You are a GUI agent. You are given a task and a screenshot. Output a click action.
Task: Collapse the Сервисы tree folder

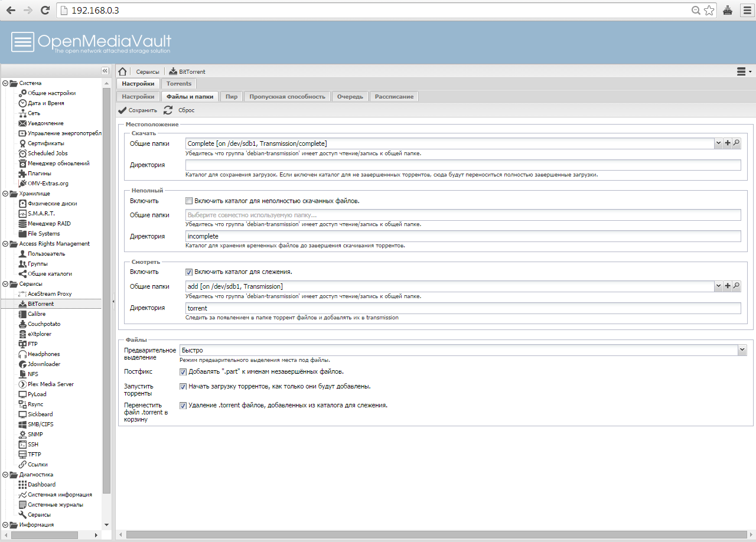[5, 283]
